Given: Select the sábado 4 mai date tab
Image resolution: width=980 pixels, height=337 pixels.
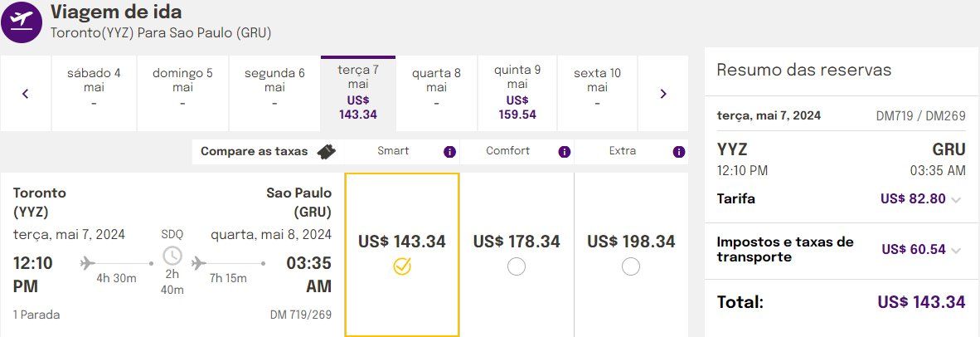Looking at the screenshot, I should pyautogui.click(x=94, y=93).
